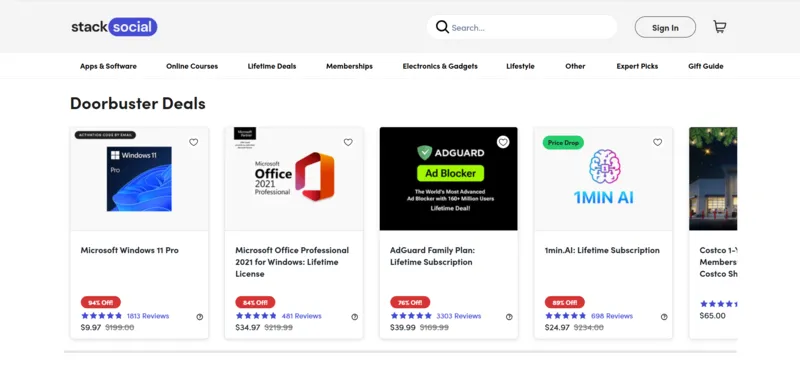Open the 1813 Reviews link
This screenshot has height=366, width=800.
pos(148,316)
